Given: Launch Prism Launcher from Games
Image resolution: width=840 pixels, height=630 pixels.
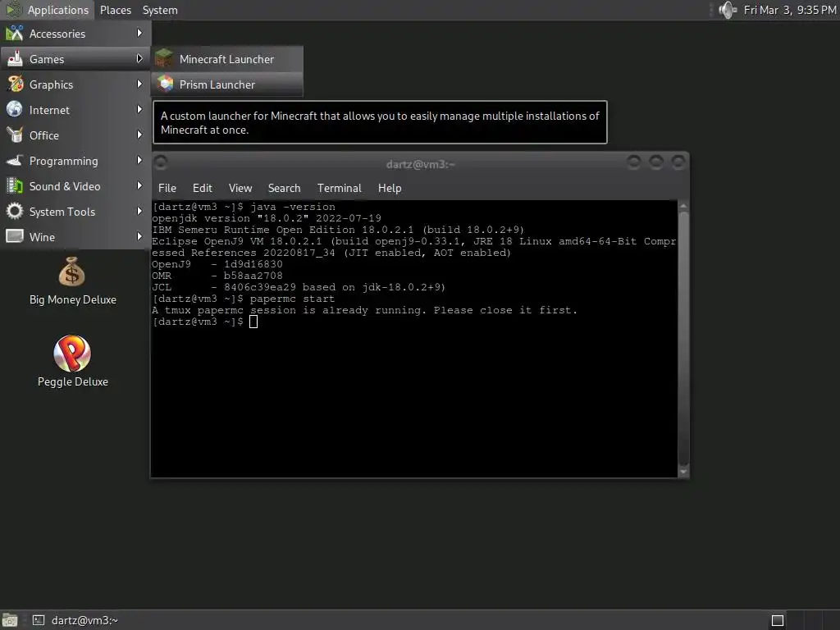Looking at the screenshot, I should pyautogui.click(x=227, y=84).
